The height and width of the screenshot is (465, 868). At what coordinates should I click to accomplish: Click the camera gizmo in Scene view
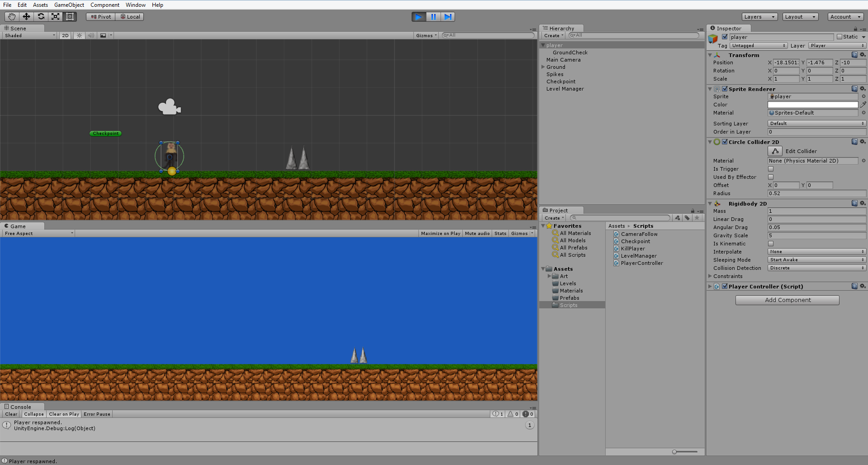pos(169,107)
